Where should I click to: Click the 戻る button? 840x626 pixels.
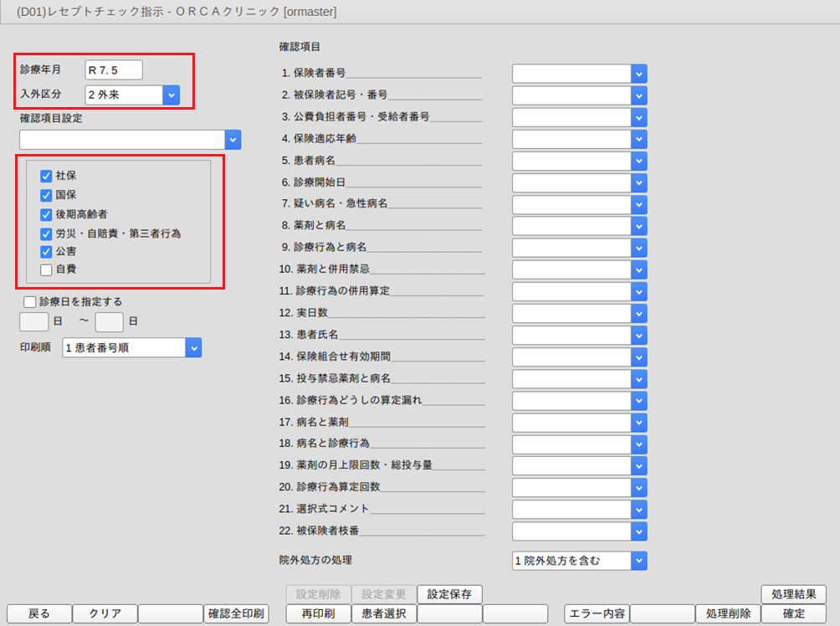point(39,613)
